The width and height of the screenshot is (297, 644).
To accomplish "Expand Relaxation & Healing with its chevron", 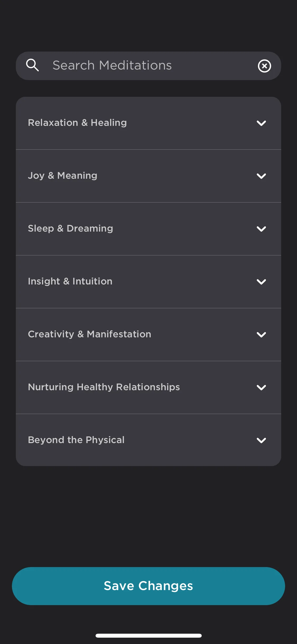I will pos(261,123).
